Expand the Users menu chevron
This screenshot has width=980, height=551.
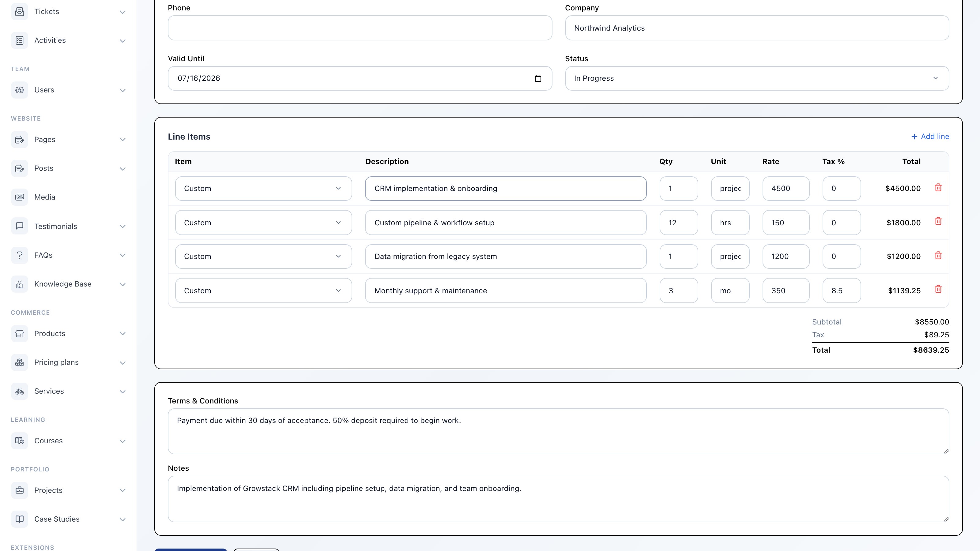[x=123, y=90]
